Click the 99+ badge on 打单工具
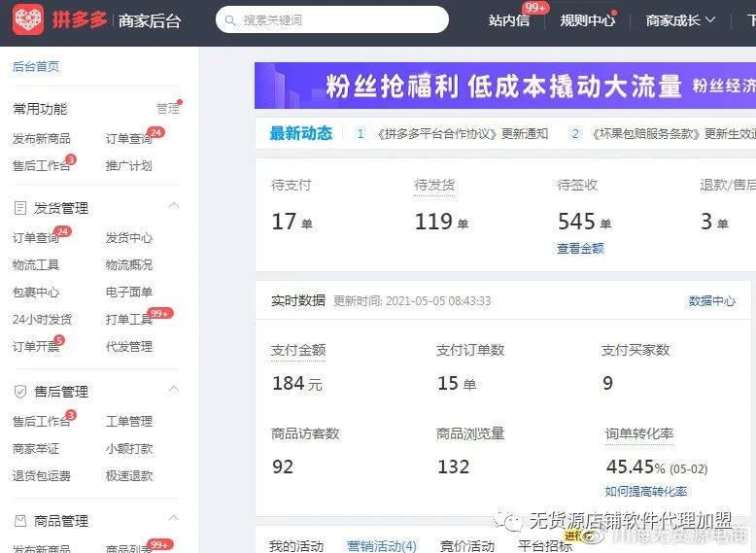 159,313
